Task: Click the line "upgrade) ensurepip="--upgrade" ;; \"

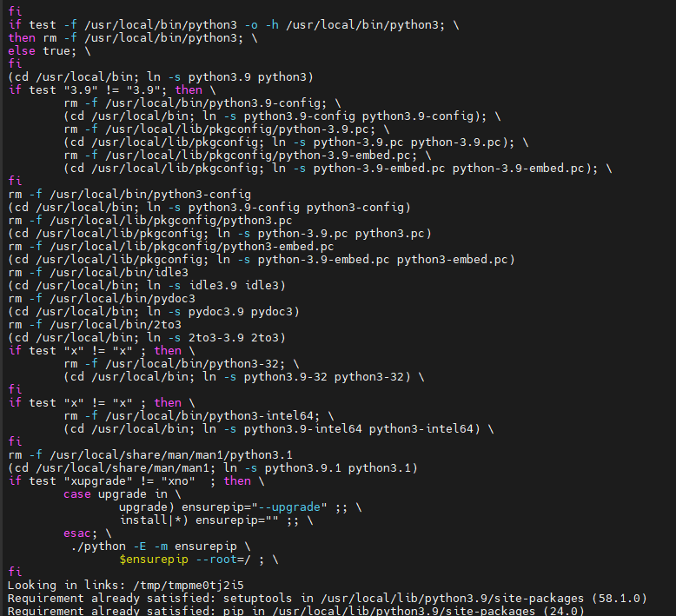Action: [241, 507]
